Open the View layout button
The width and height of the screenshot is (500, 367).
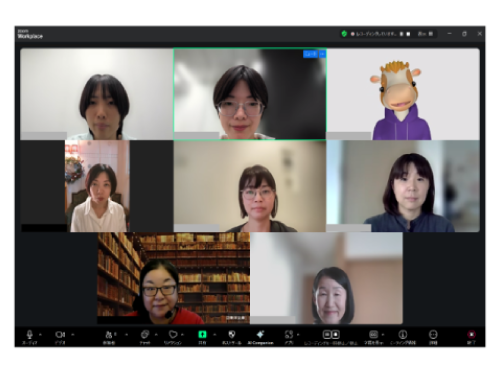(425, 34)
